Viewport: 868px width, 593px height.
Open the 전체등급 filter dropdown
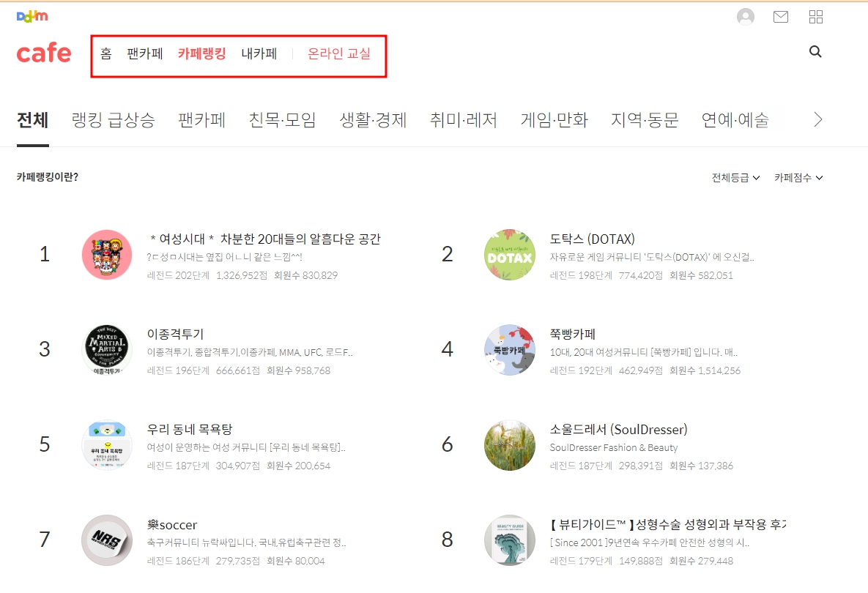735,177
